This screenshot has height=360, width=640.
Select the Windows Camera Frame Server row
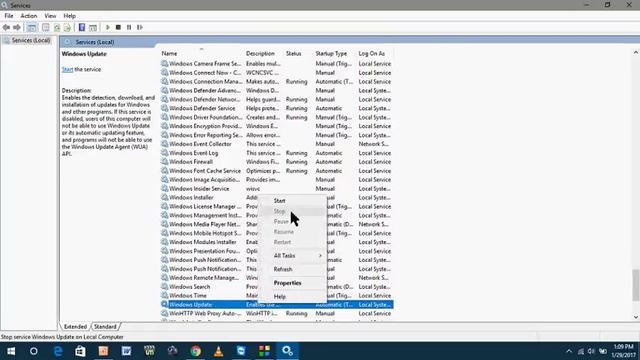coord(276,64)
